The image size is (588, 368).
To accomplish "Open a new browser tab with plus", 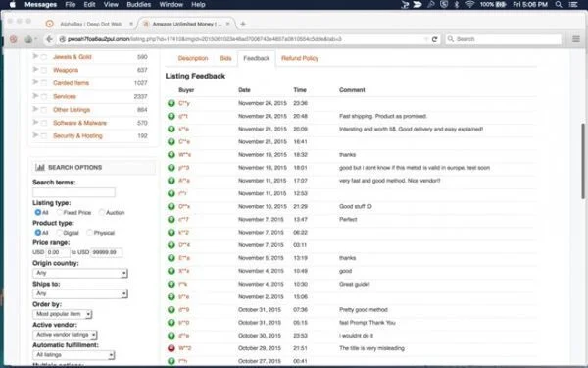I will [x=243, y=24].
